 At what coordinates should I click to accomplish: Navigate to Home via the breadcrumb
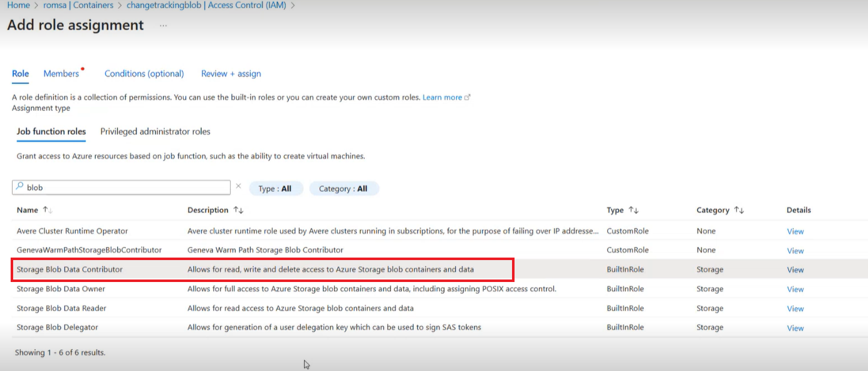18,4
